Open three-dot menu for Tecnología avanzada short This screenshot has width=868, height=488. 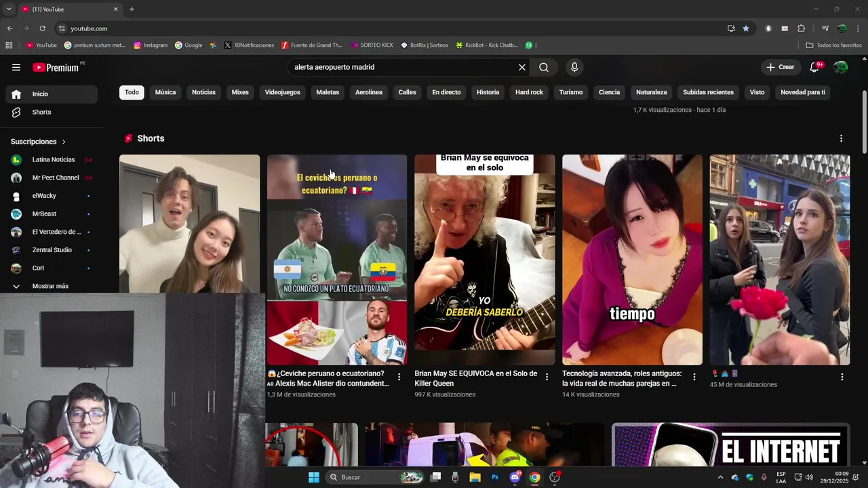[694, 377]
